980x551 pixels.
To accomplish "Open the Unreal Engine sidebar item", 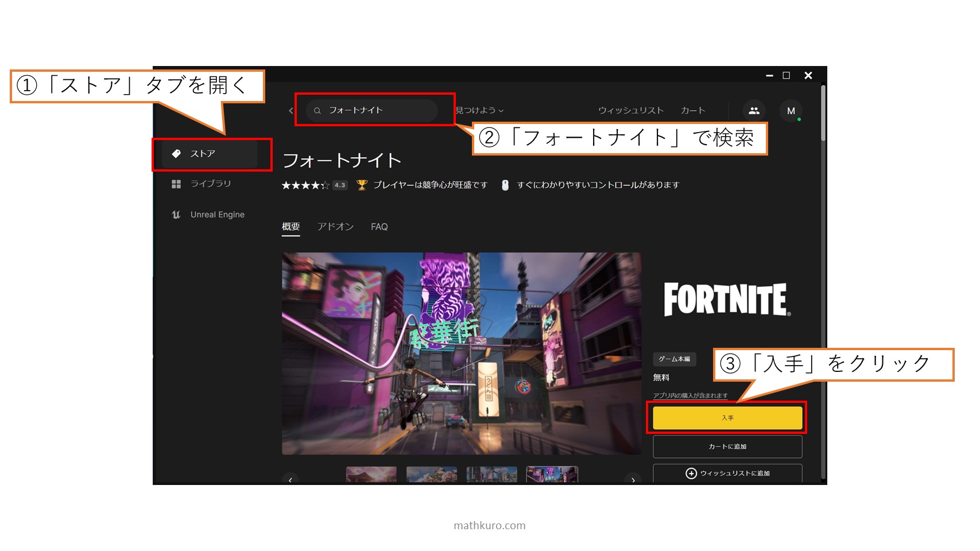I will pyautogui.click(x=210, y=215).
